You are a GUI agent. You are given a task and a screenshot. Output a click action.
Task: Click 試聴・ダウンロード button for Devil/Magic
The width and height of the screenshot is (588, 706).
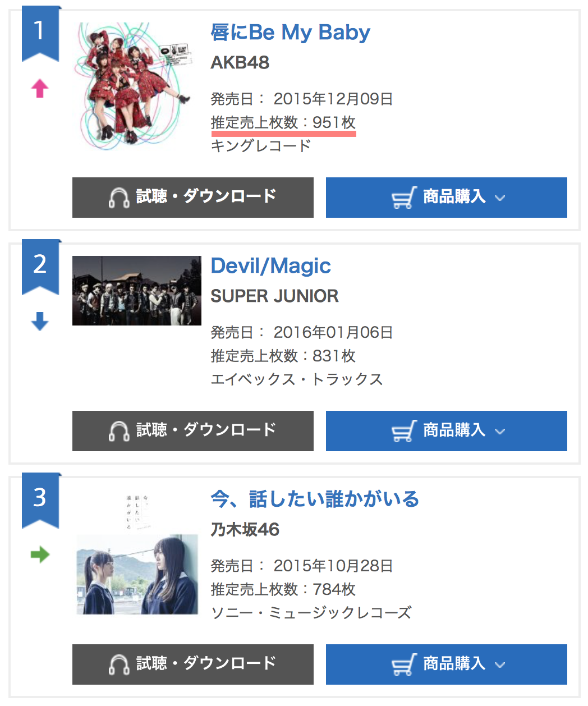(x=193, y=431)
